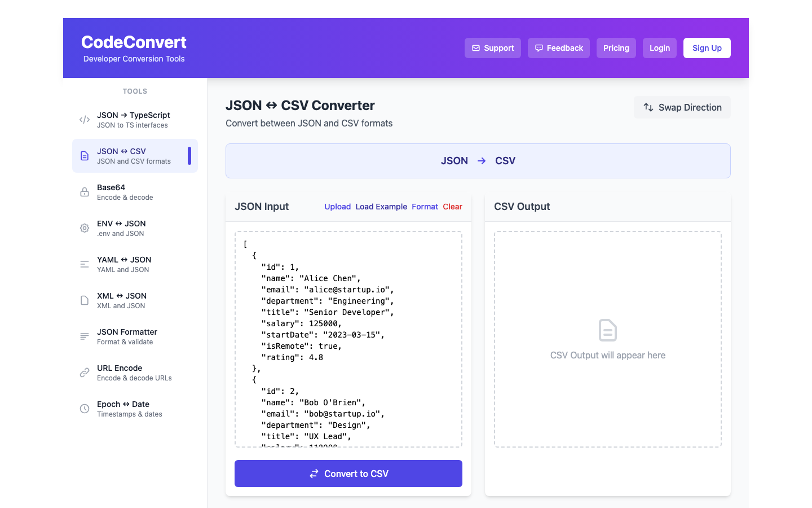Upload a JSON file
The width and height of the screenshot is (812, 508).
(x=337, y=207)
